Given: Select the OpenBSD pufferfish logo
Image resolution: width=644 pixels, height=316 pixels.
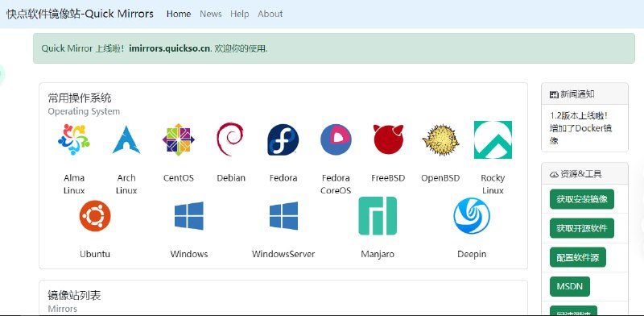Looking at the screenshot, I should [440, 139].
